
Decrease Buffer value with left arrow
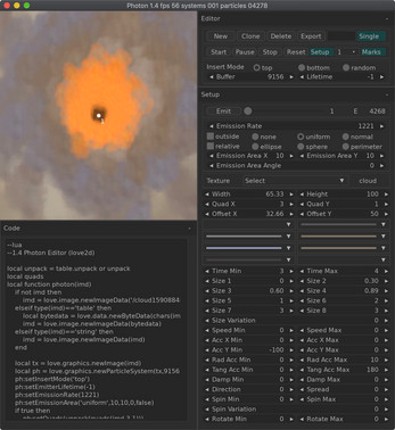tap(211, 77)
